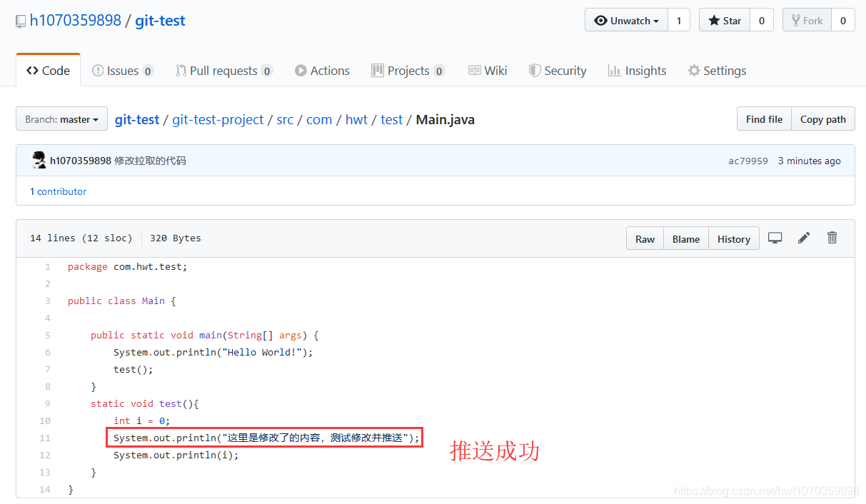Click owner link h1070359898 in header
The height and width of the screenshot is (504, 866).
(76, 21)
